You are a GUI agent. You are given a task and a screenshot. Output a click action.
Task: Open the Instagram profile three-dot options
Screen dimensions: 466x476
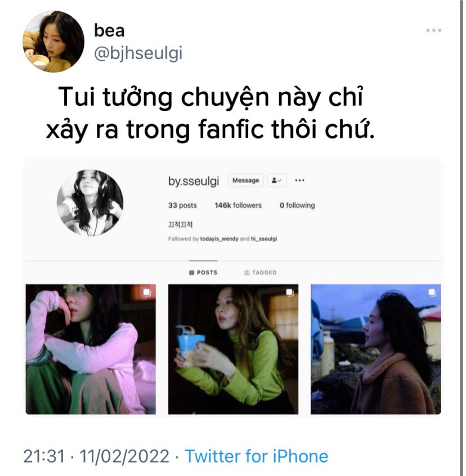[299, 180]
